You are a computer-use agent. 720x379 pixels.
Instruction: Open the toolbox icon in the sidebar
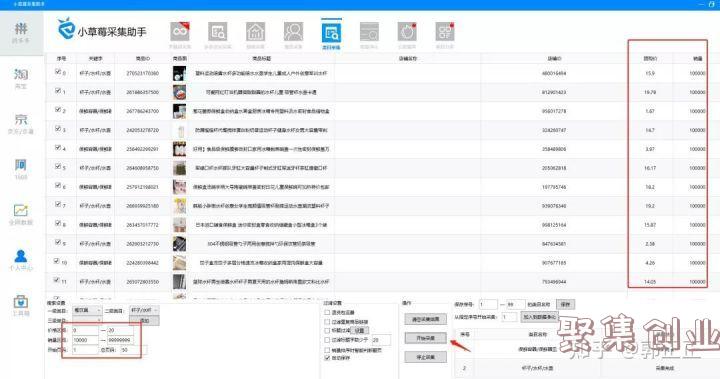[x=21, y=305]
